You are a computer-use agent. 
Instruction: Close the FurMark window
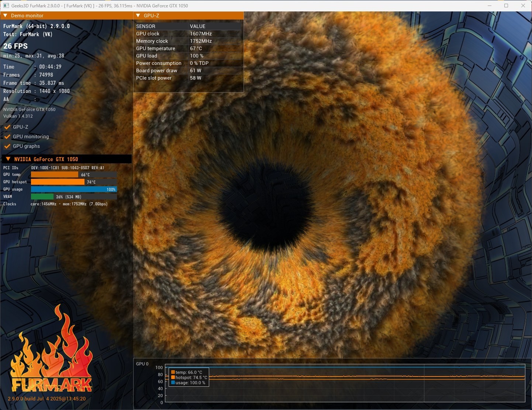click(523, 6)
